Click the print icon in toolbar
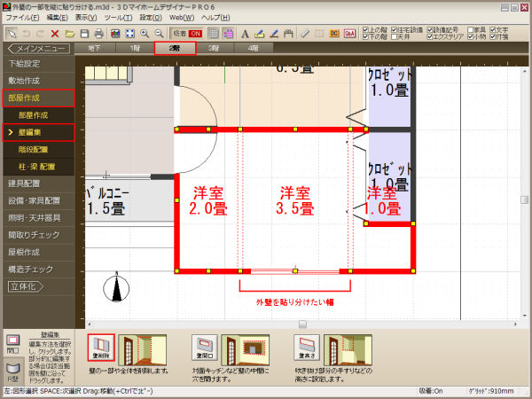The height and width of the screenshot is (399, 532). 99,33
